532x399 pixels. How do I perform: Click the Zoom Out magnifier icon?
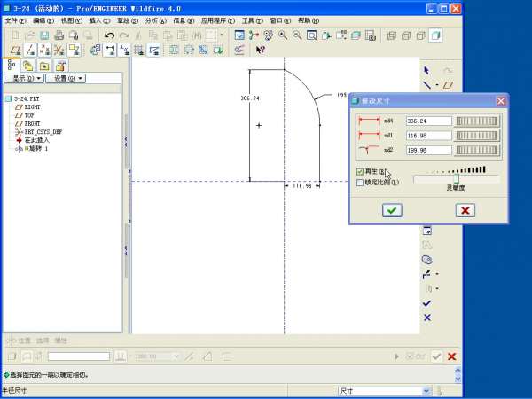click(x=297, y=35)
